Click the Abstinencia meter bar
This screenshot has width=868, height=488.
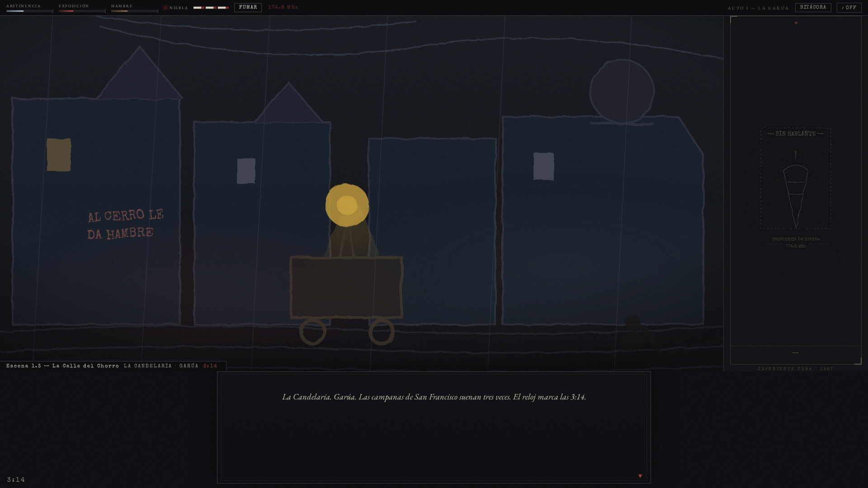point(30,11)
